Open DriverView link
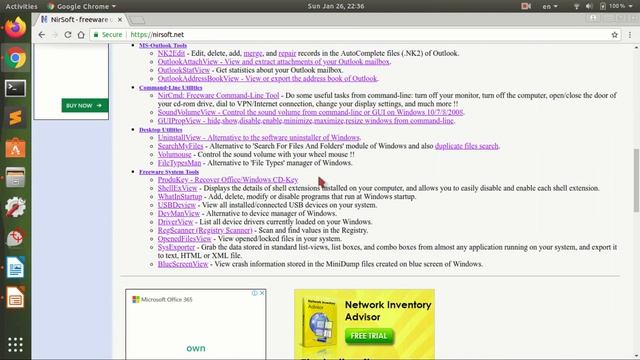Screen dimensions: 640x360 coord(176,222)
